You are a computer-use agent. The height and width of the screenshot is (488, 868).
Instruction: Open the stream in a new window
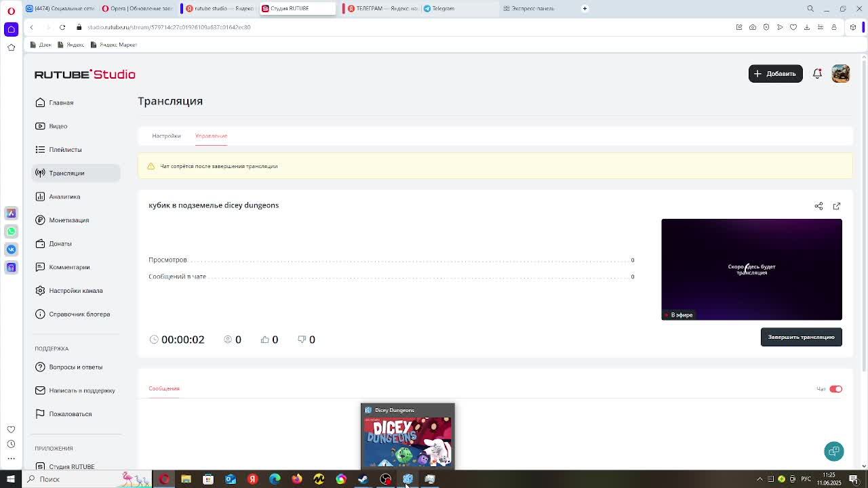point(837,206)
